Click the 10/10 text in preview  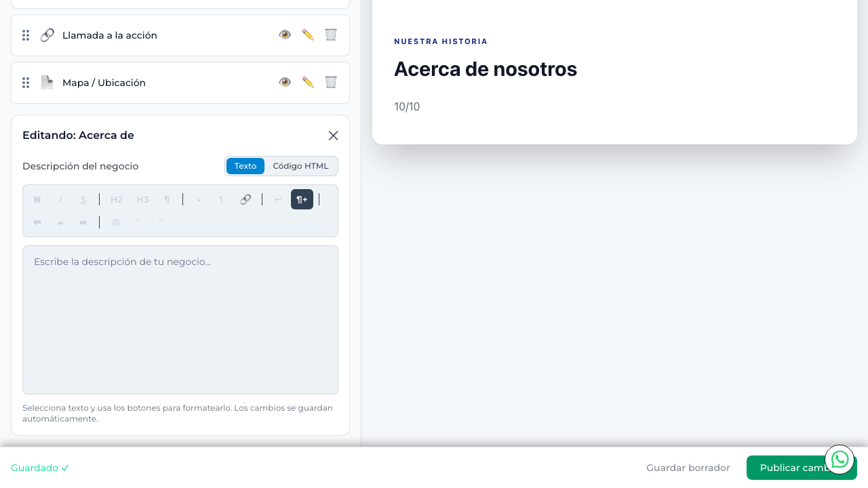pos(407,106)
